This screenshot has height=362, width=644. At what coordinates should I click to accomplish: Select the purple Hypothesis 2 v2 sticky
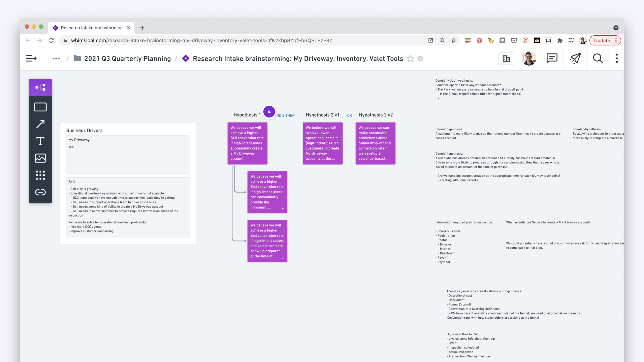click(x=375, y=143)
